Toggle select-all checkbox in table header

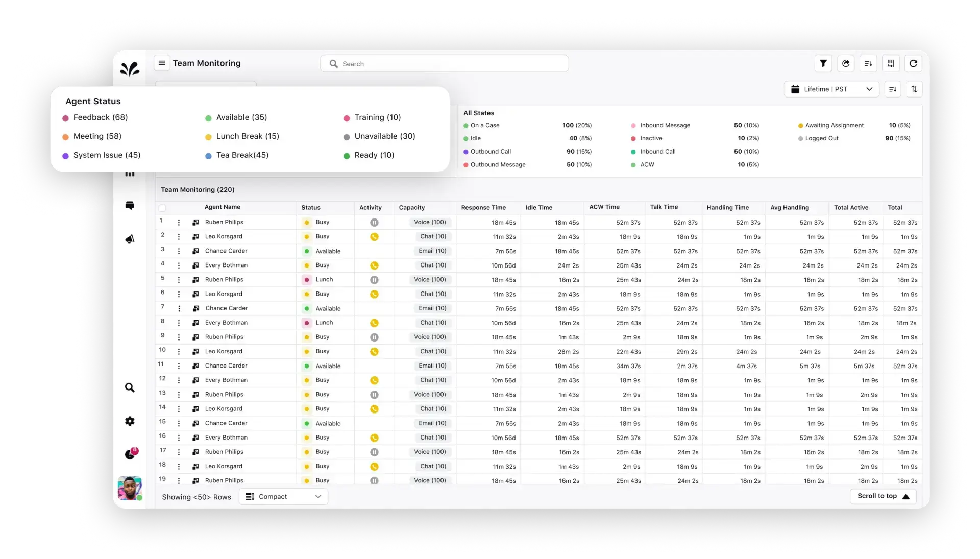tap(162, 208)
